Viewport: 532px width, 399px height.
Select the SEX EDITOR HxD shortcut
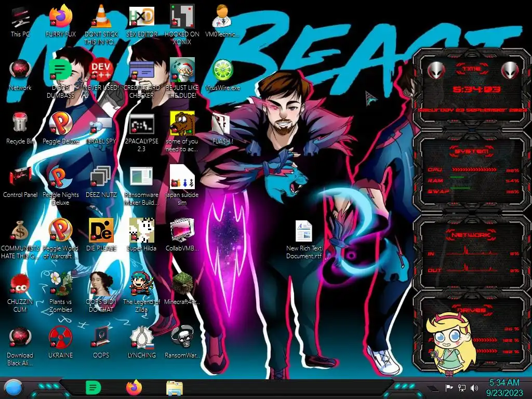pos(141,16)
